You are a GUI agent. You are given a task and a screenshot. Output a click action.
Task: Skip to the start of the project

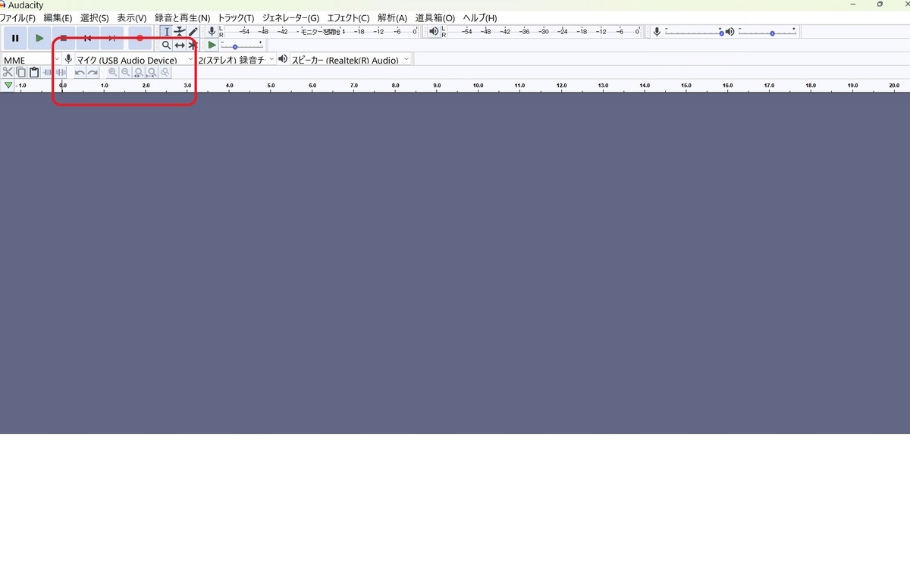88,38
